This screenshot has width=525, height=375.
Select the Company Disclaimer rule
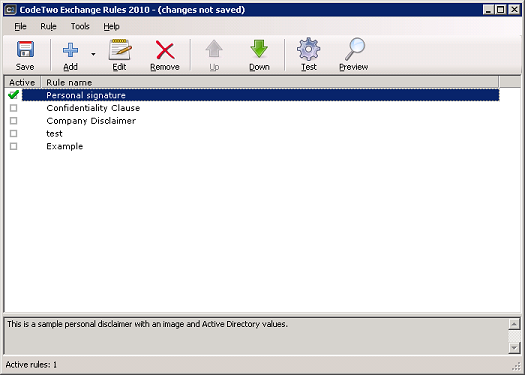[x=91, y=121]
